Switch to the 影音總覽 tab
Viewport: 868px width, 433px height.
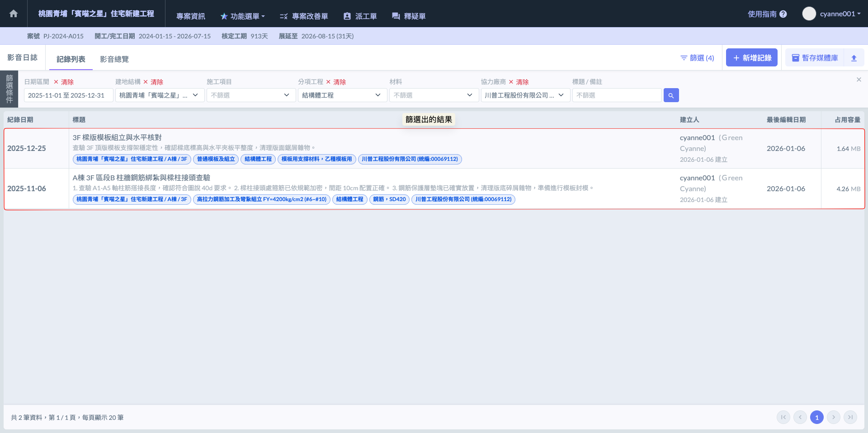[114, 59]
